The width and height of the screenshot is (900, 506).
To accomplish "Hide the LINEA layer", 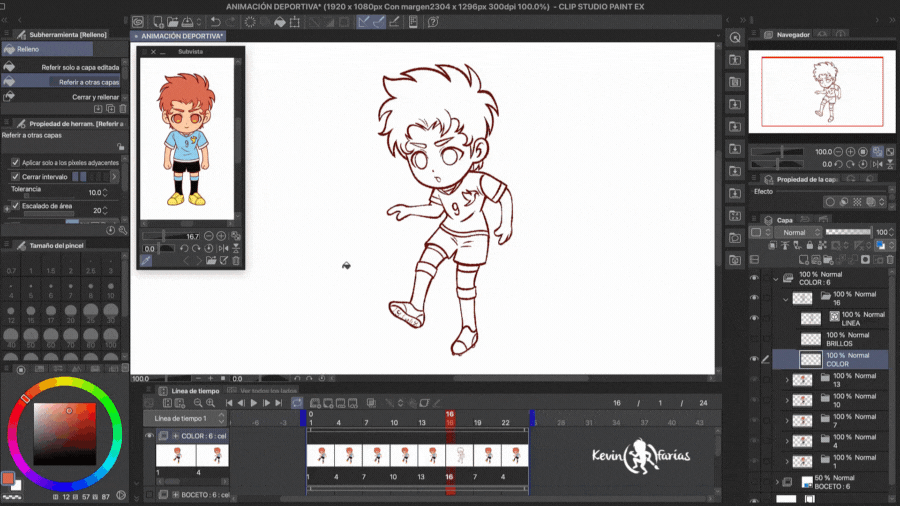I will click(754, 318).
